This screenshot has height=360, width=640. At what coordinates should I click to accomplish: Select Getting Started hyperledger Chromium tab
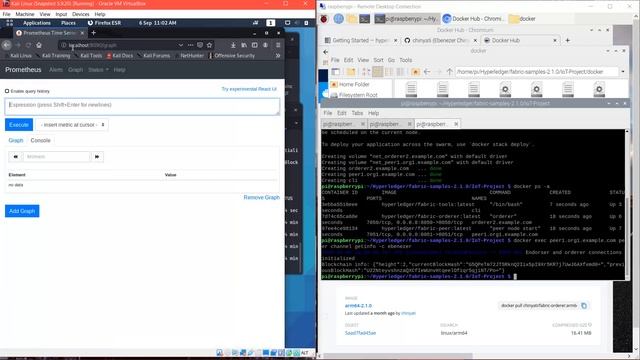click(361, 40)
